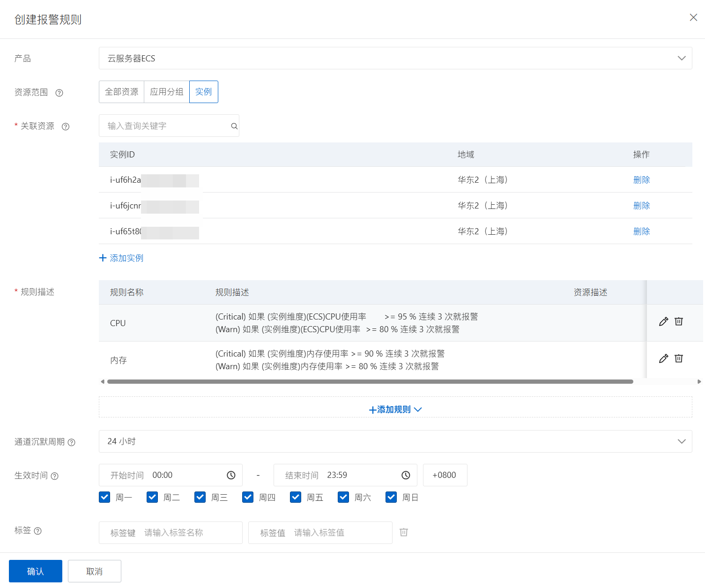Click the 资源描述 column header

click(x=590, y=292)
